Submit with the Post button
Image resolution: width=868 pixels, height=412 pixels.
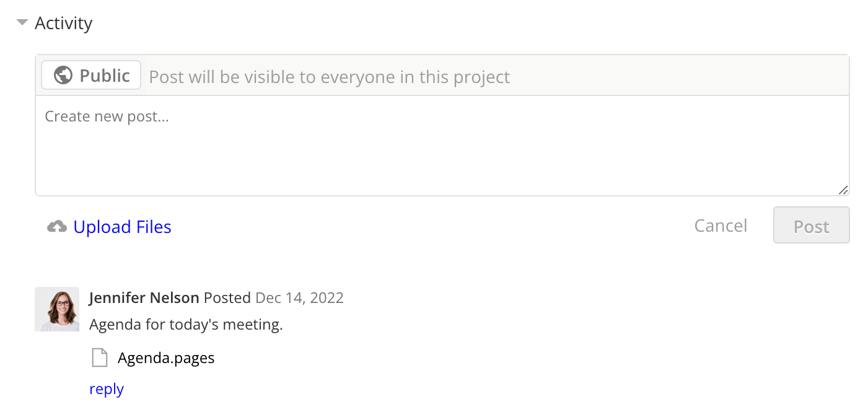pos(811,225)
